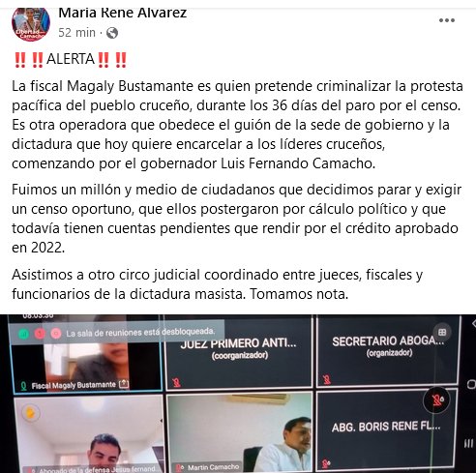The image size is (476, 473).
Task: Select the Martin Camacho video tile
Action: pyautogui.click(x=239, y=433)
